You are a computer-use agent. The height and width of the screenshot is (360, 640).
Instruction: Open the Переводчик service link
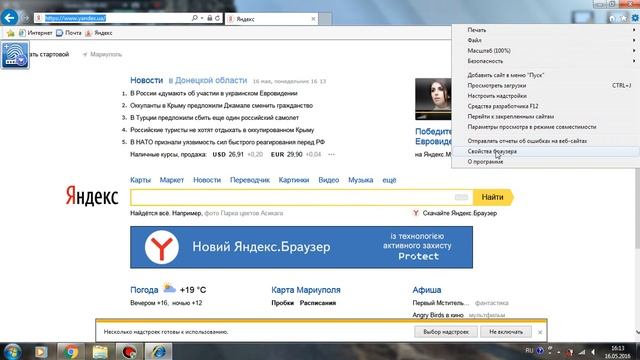pos(250,180)
